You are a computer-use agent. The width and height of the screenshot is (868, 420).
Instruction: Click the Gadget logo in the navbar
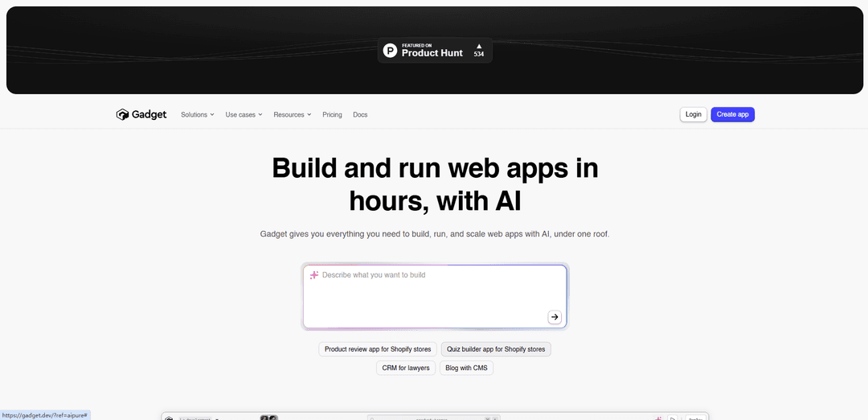tap(141, 115)
